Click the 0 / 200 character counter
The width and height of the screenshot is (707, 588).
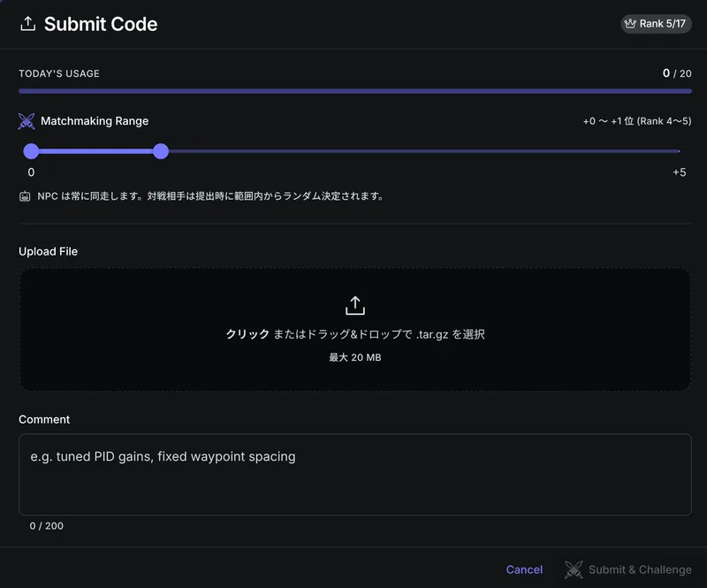[x=47, y=526]
